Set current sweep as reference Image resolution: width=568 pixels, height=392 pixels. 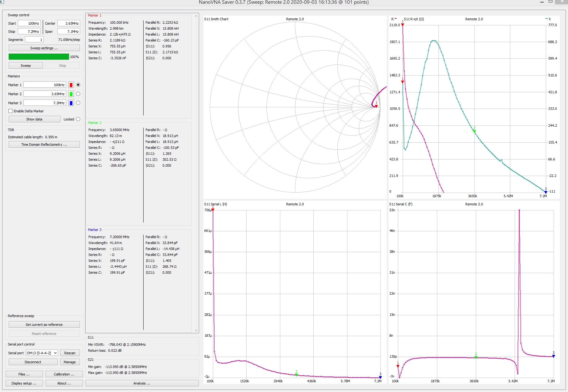point(44,325)
